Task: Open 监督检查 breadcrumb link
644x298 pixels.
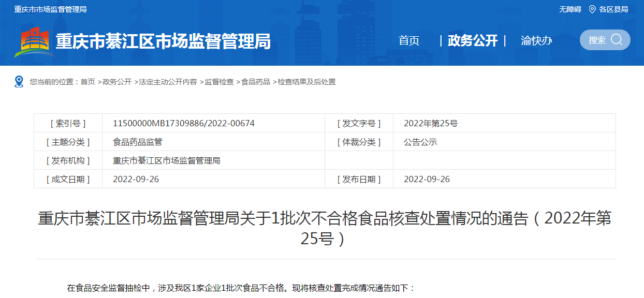Action: coord(219,82)
